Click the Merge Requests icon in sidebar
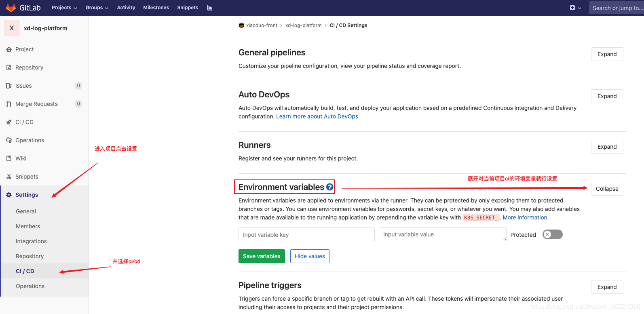 (9, 104)
